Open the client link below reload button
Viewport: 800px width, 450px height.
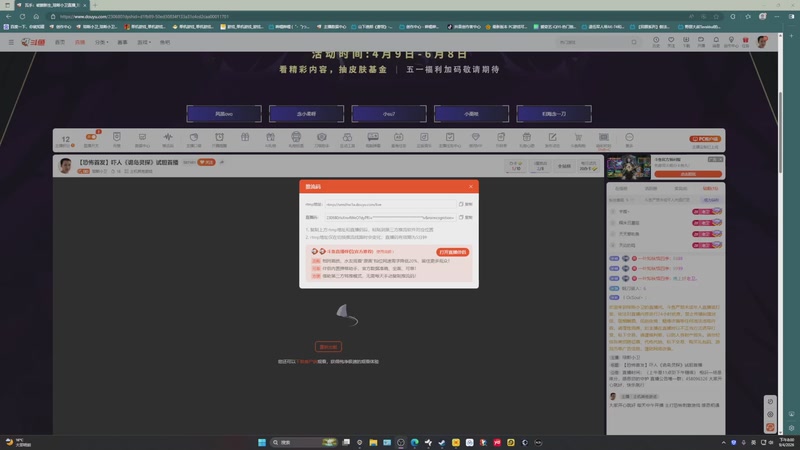308,362
